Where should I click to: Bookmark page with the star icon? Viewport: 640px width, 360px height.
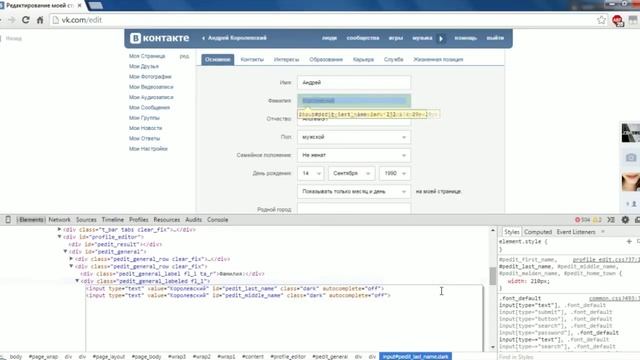(601, 20)
